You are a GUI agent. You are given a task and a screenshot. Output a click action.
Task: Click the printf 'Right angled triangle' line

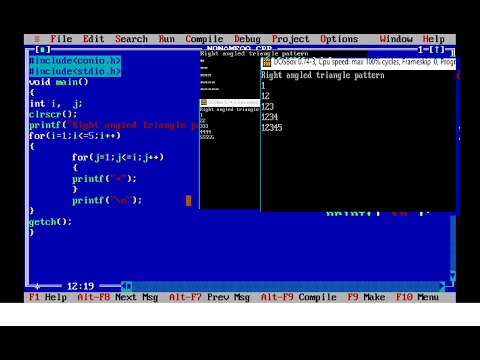click(113, 125)
